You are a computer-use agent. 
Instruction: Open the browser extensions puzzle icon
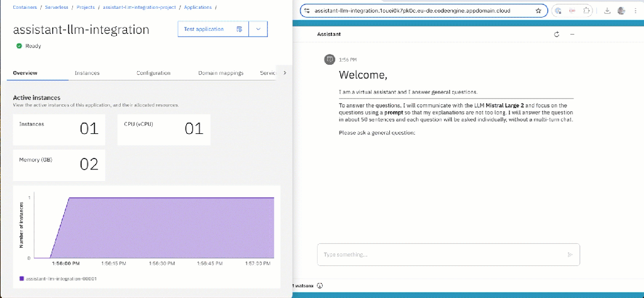click(587, 11)
